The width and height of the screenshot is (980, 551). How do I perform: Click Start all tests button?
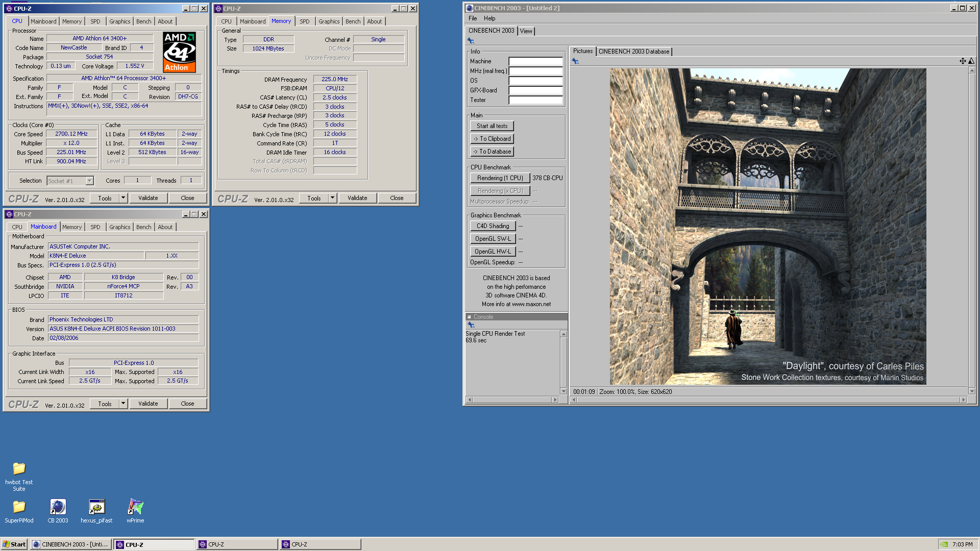coord(492,126)
